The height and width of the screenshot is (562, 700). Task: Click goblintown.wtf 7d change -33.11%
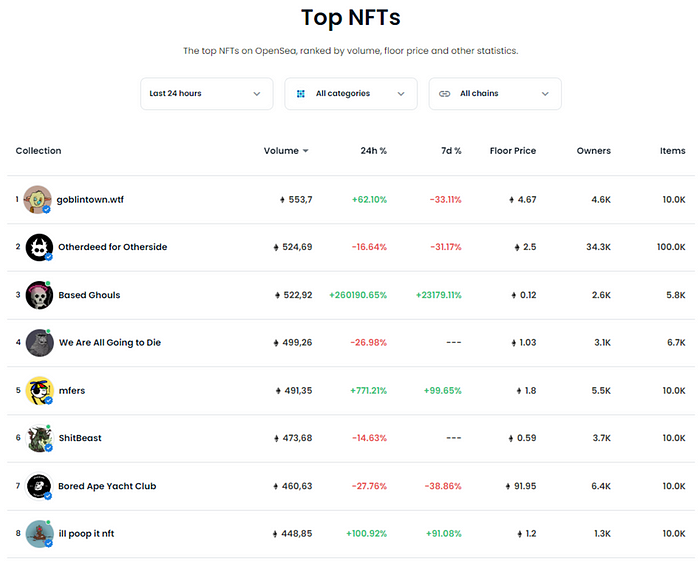pyautogui.click(x=446, y=200)
